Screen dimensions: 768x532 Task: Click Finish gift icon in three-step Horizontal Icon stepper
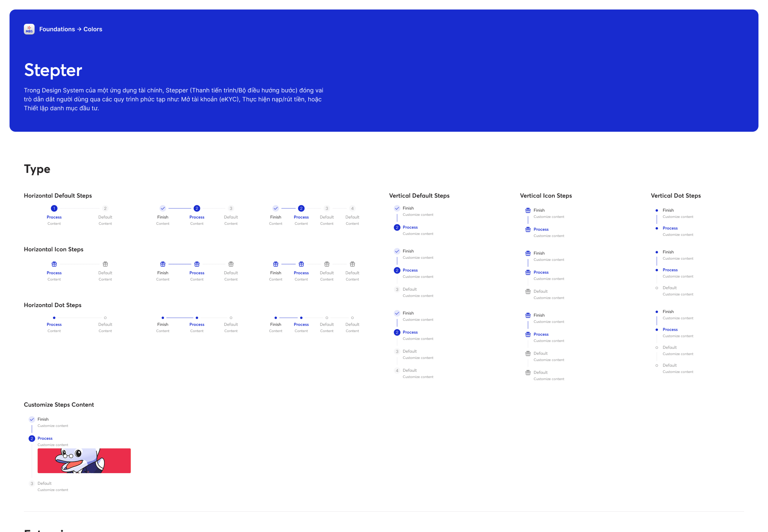point(163,264)
